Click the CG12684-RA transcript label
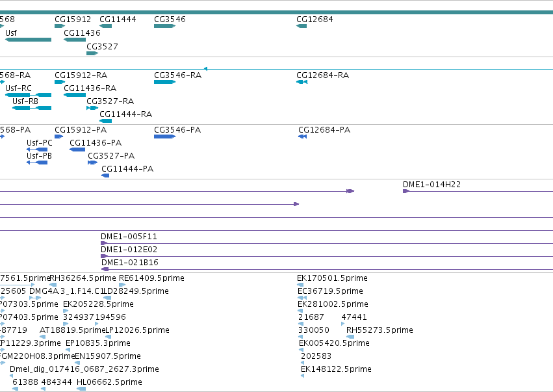The width and height of the screenshot is (553, 392). (323, 75)
